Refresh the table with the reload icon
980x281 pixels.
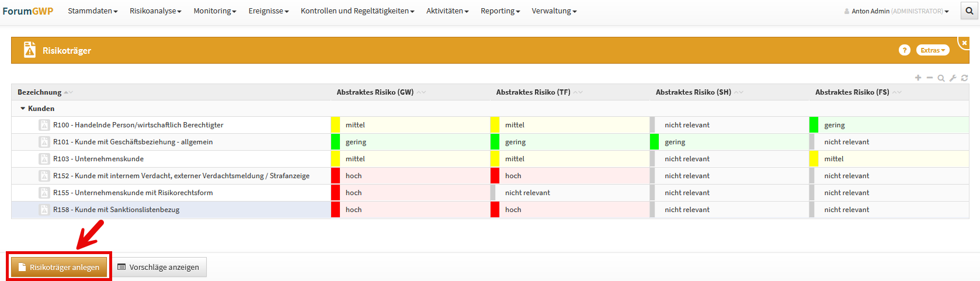[964, 78]
